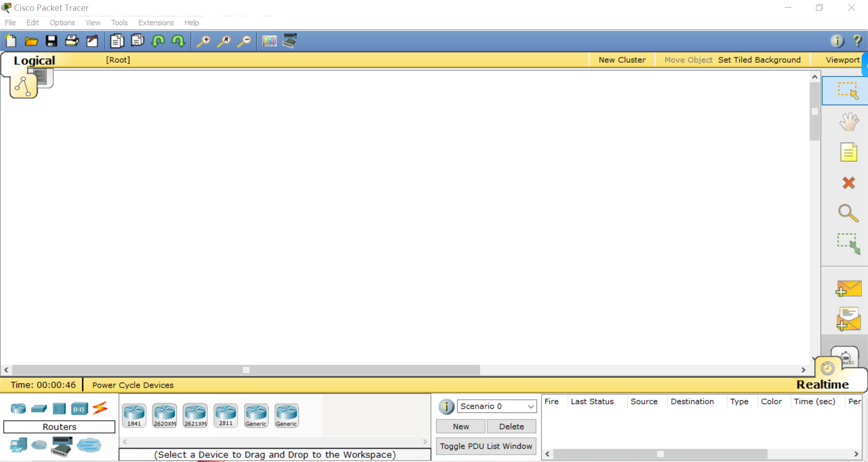Zoom in on the workspace
The width and height of the screenshot is (868, 462).
tap(203, 41)
